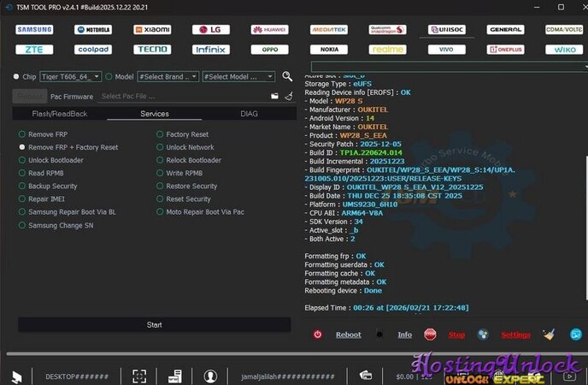The image size is (588, 385).
Task: Click the broom clear-log icon
Action: (x=548, y=335)
